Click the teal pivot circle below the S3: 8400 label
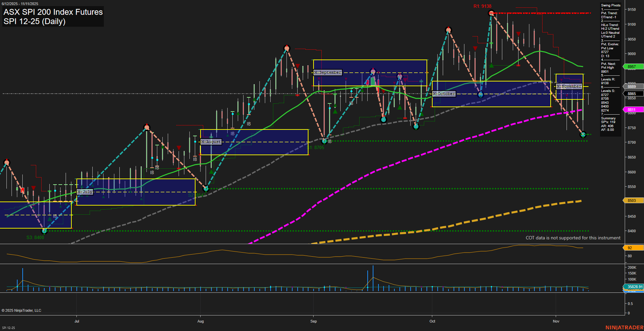Viewport: 644px width, 331px height. tap(44, 231)
